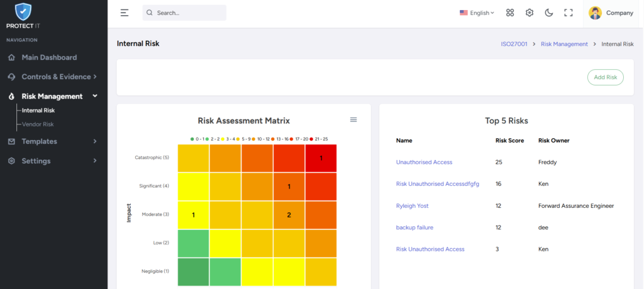Open the apps grid icon in header
Image resolution: width=644 pixels, height=289 pixels.
click(510, 13)
